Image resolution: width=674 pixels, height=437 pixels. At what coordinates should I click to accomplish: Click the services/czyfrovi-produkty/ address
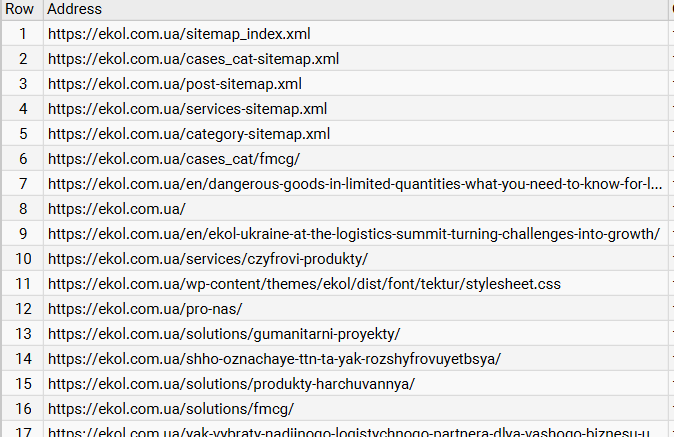(207, 259)
